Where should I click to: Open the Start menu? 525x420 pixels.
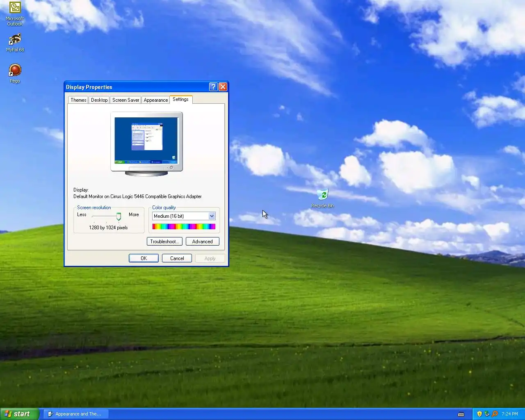(19, 414)
